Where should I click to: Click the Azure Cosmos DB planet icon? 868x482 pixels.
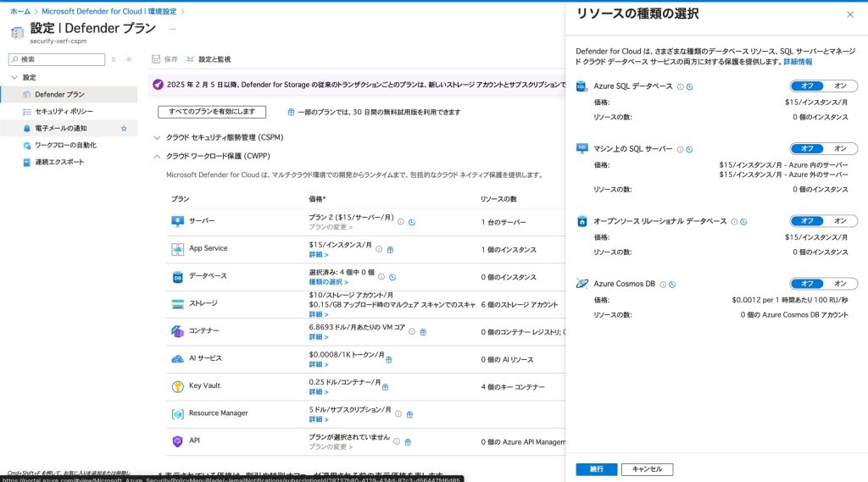581,284
